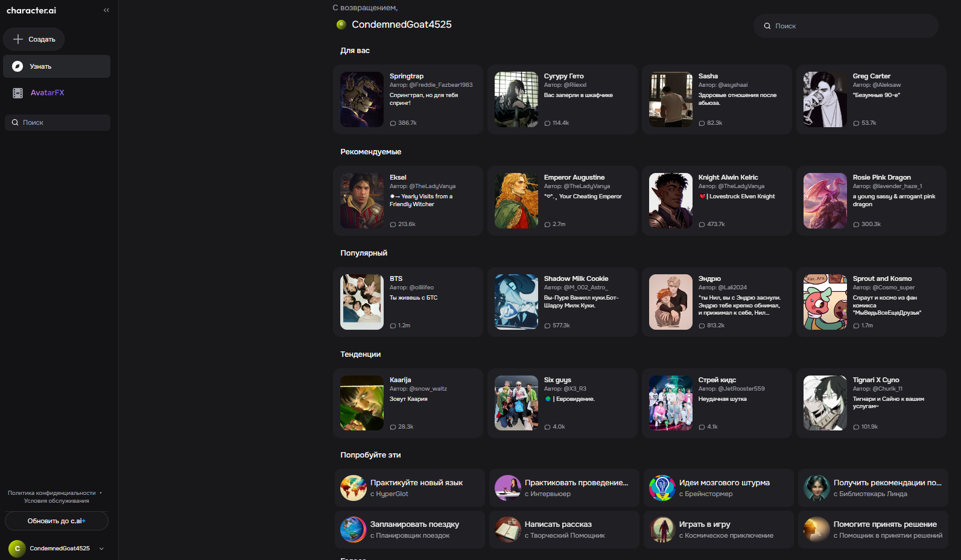This screenshot has width=961, height=560.
Task: Click the HyperGlot globe icon
Action: click(x=354, y=488)
